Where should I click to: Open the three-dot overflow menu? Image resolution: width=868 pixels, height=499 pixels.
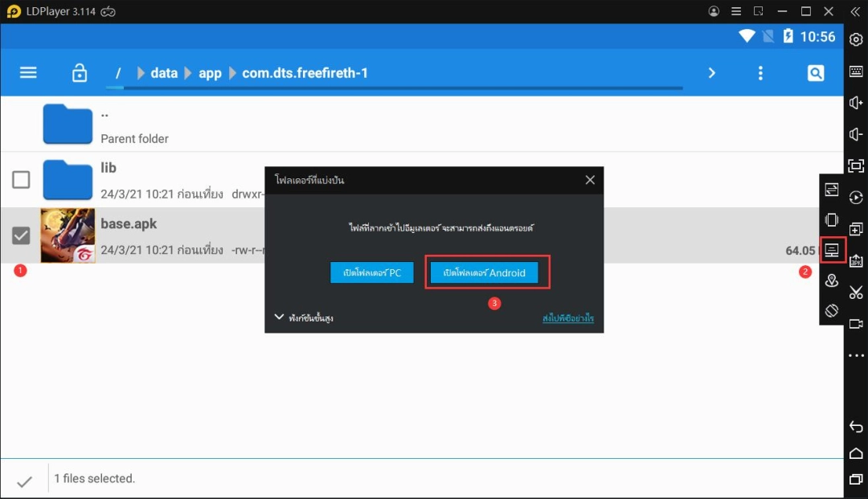coord(760,73)
